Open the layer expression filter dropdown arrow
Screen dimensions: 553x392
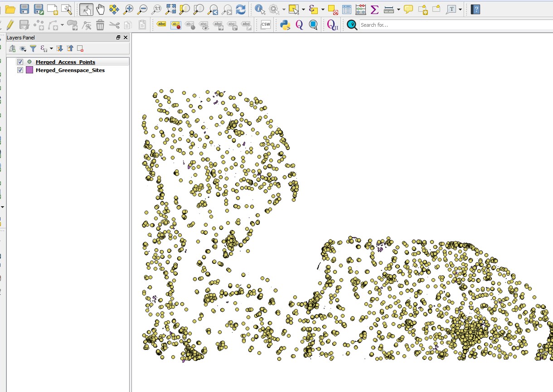click(x=51, y=48)
